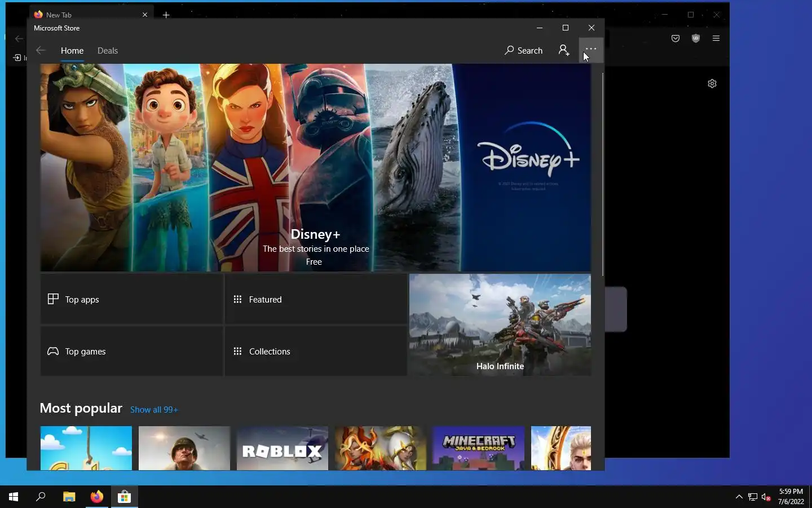Open the Firefox hamburger menu
This screenshot has width=812, height=508.
[716, 38]
